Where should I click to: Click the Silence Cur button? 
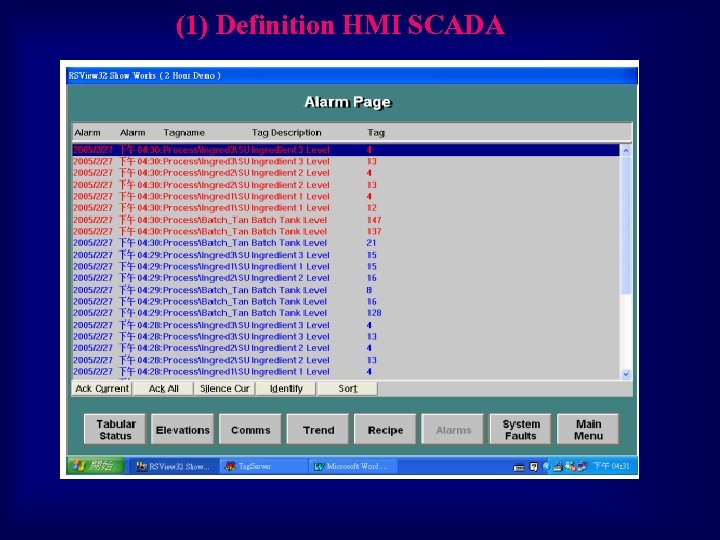click(225, 388)
